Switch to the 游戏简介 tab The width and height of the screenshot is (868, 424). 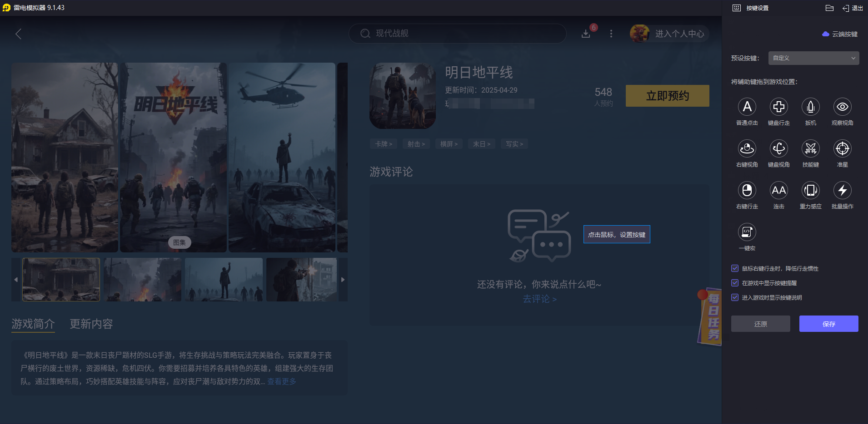coord(33,324)
